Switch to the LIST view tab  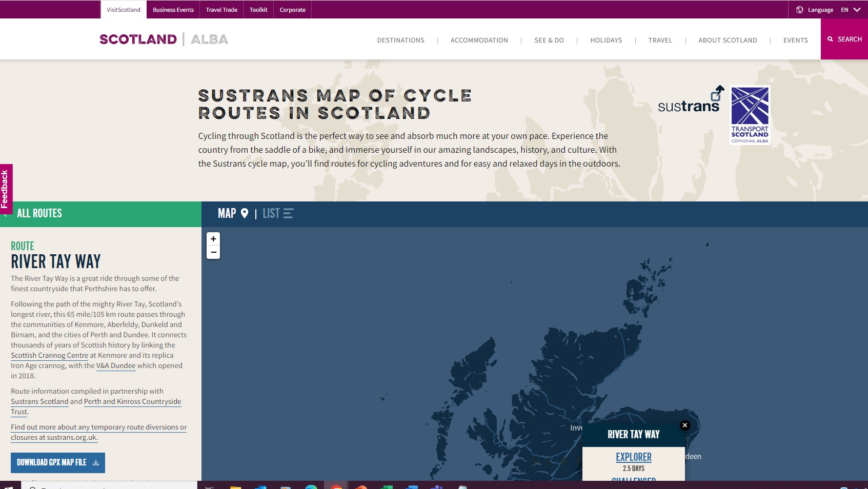point(278,213)
